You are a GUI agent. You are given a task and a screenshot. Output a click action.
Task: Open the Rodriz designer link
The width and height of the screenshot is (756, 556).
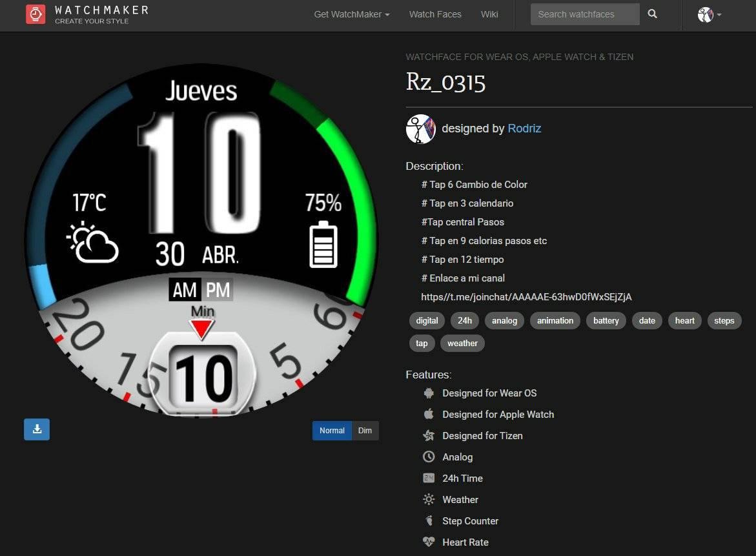tap(524, 129)
